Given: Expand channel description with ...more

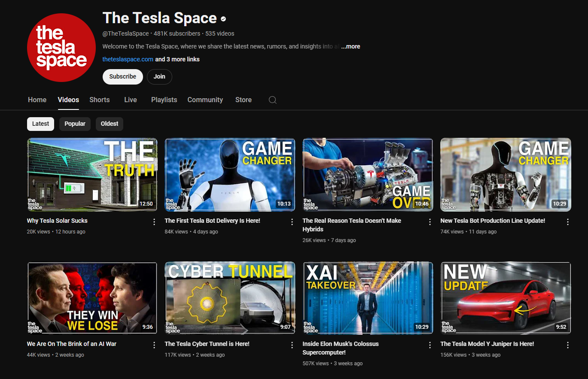Looking at the screenshot, I should (350, 46).
